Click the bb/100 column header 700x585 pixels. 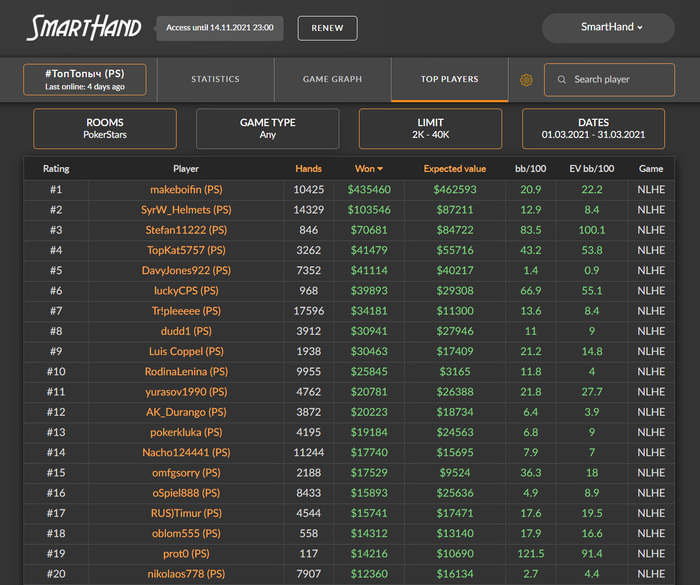pos(530,169)
